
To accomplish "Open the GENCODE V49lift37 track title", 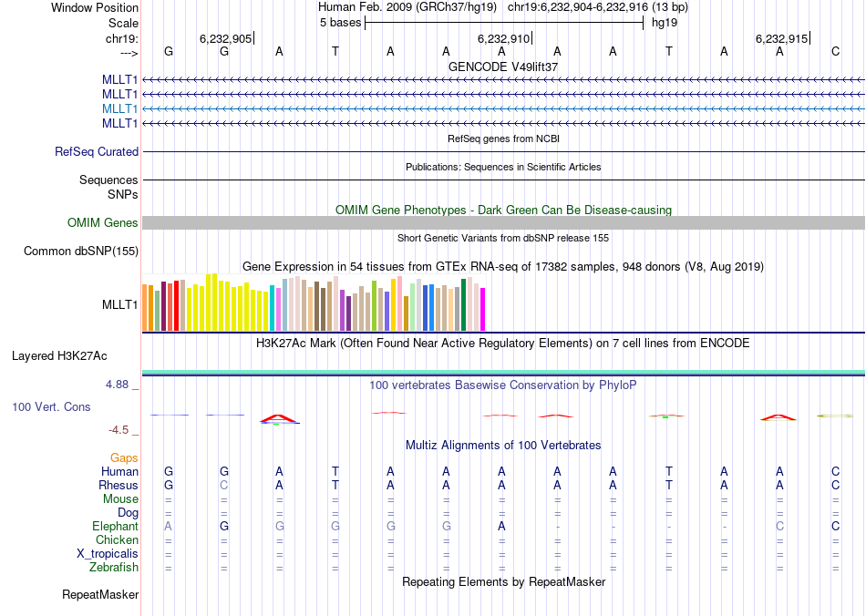I will point(503,67).
